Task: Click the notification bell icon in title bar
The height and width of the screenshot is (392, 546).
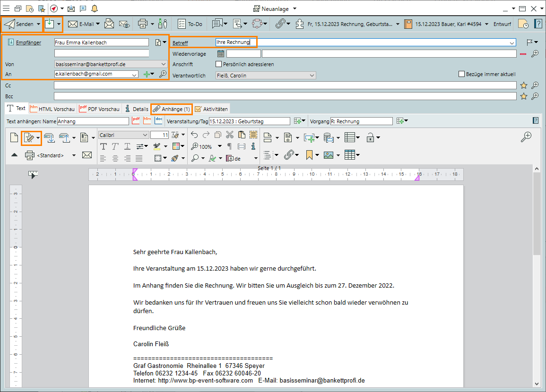Action: (95, 9)
